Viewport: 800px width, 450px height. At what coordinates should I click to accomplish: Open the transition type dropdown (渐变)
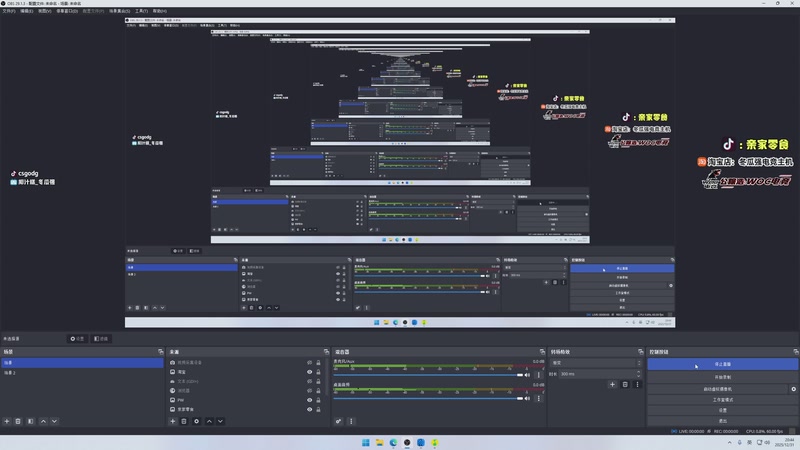click(x=596, y=363)
